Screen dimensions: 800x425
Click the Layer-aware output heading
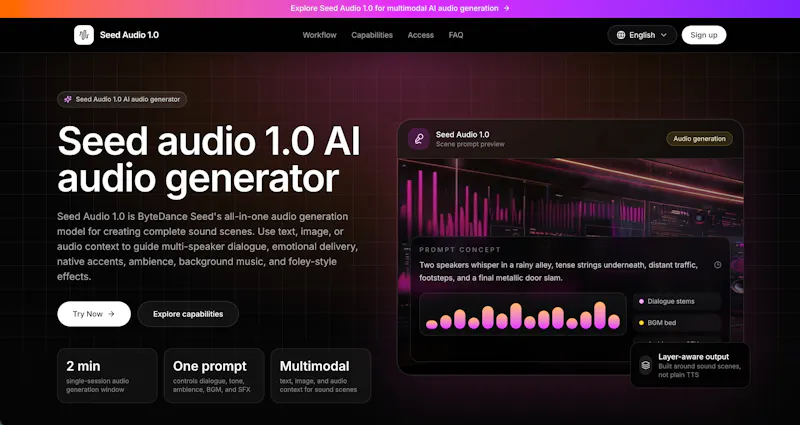click(693, 357)
